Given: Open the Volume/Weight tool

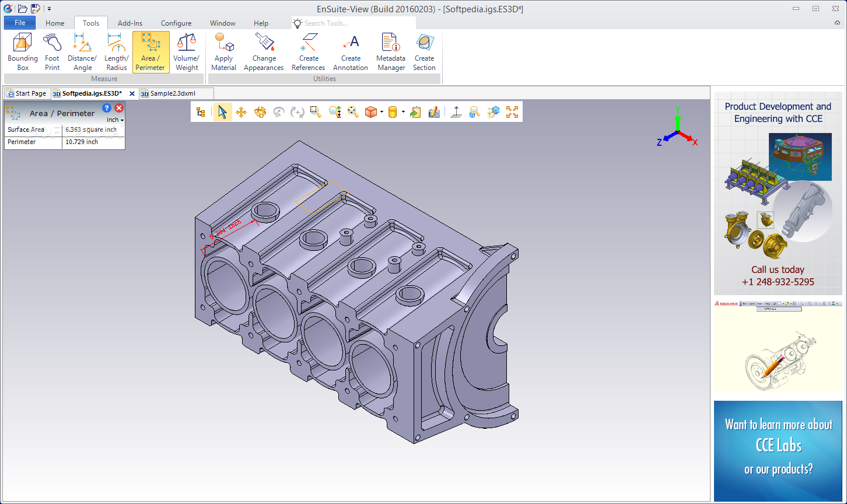Looking at the screenshot, I should (187, 52).
